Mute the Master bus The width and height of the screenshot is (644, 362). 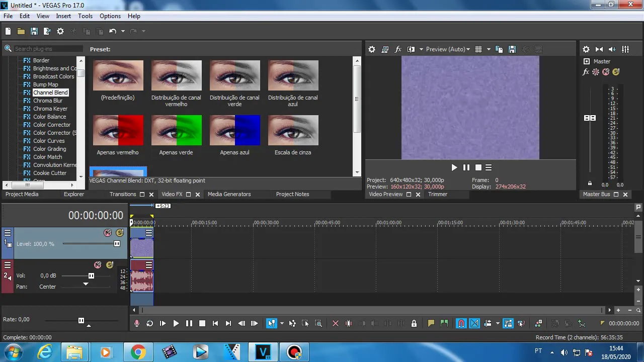606,72
